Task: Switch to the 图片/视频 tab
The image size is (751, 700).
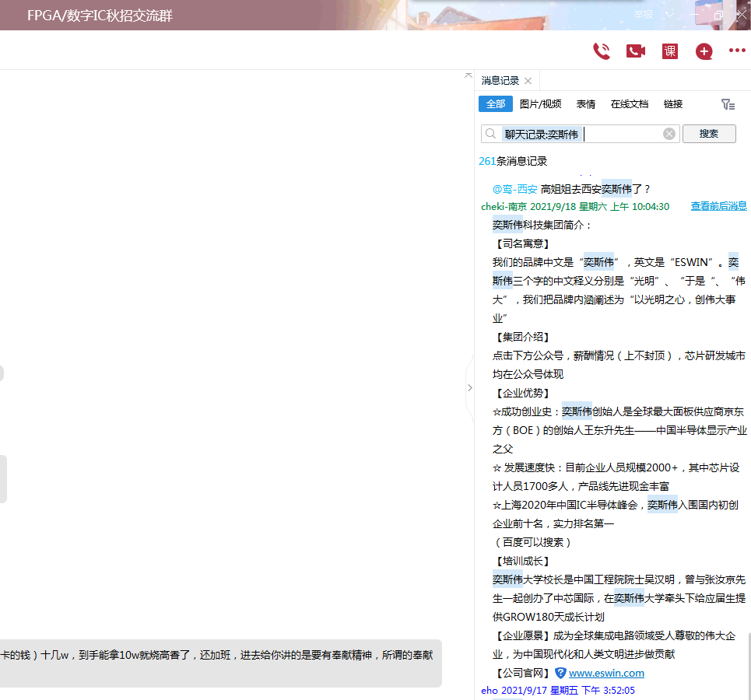Action: pyautogui.click(x=540, y=104)
